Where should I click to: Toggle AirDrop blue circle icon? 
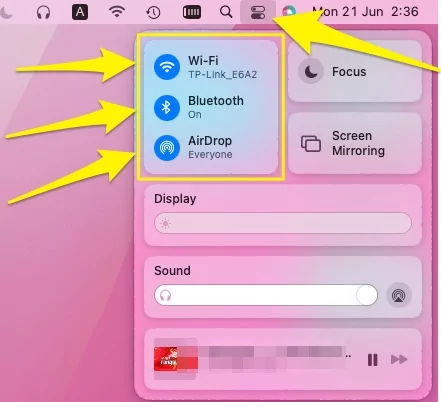(x=167, y=148)
